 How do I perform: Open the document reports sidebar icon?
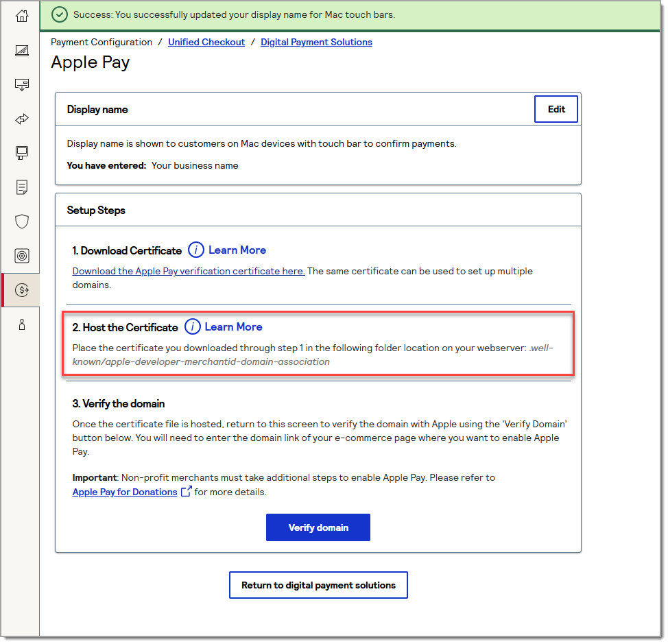(22, 187)
